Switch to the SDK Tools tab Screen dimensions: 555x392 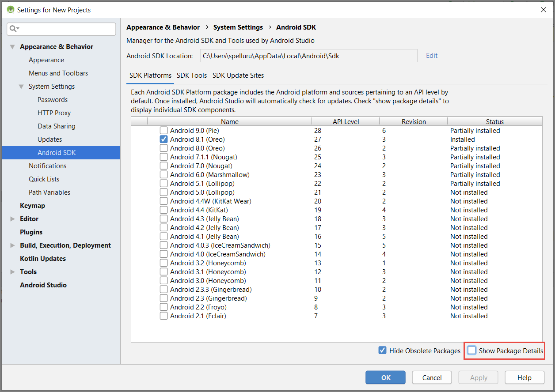coord(192,75)
